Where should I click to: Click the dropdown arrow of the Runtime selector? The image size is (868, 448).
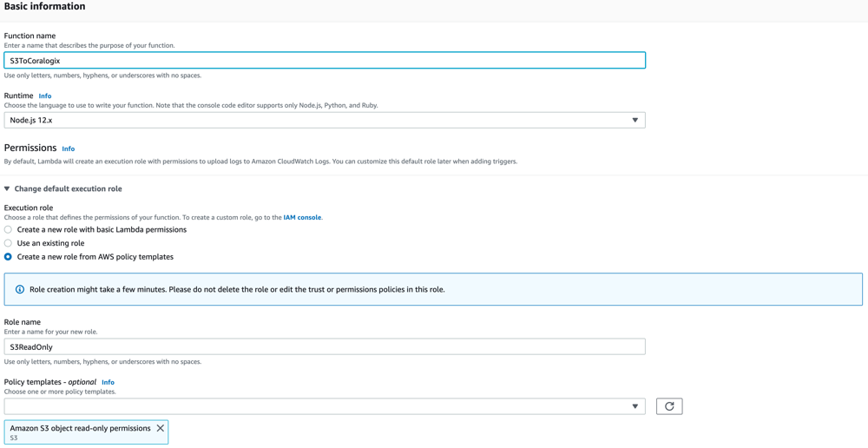pos(635,120)
